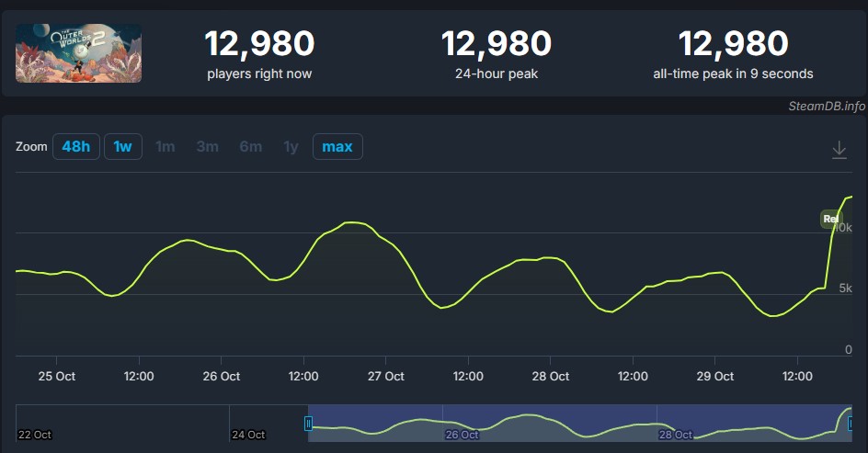868x453 pixels.
Task: Click the release flag marker on chart
Action: coord(829,219)
